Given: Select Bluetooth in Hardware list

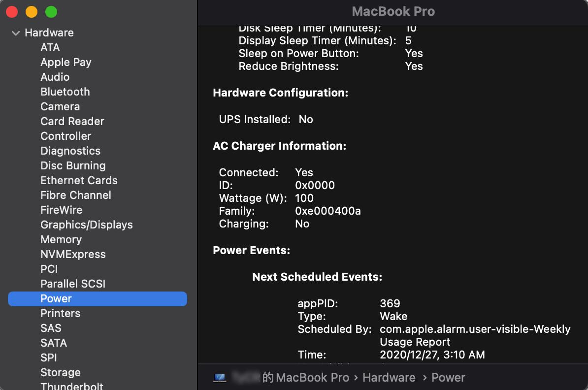Looking at the screenshot, I should click(x=65, y=92).
